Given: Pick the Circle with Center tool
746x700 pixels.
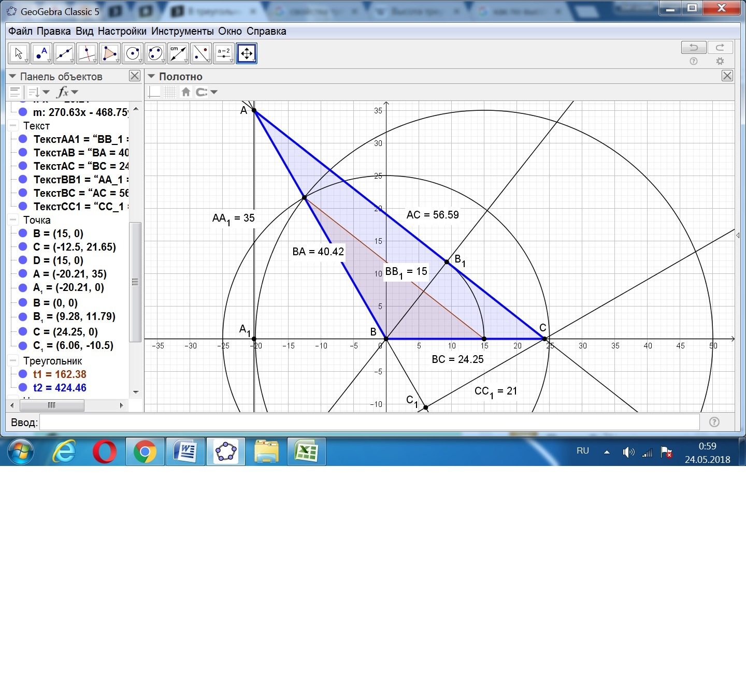Looking at the screenshot, I should click(133, 53).
